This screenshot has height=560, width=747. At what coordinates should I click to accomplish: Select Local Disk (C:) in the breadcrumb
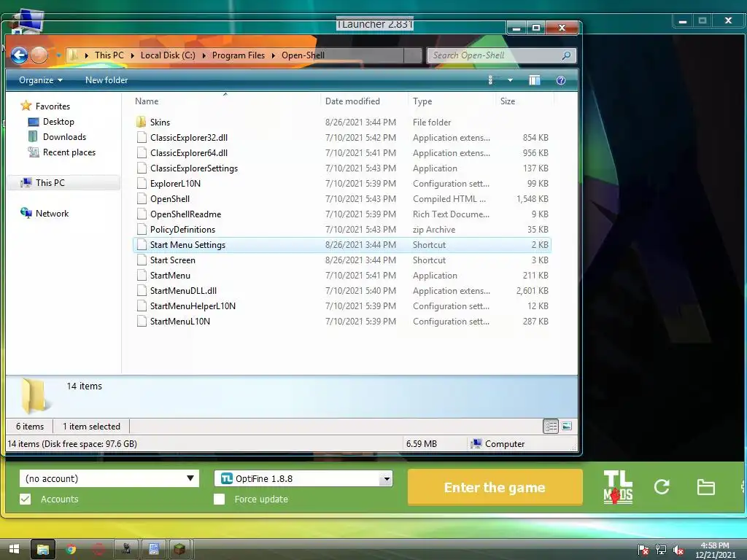coord(168,55)
